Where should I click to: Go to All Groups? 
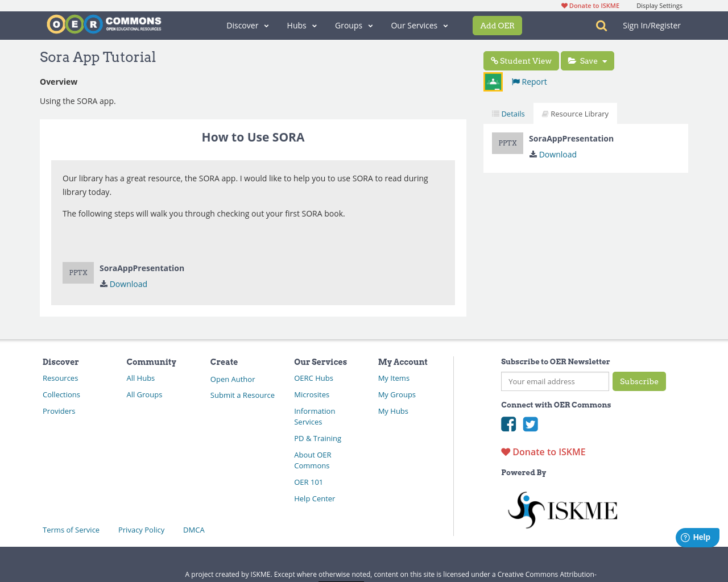(x=144, y=394)
